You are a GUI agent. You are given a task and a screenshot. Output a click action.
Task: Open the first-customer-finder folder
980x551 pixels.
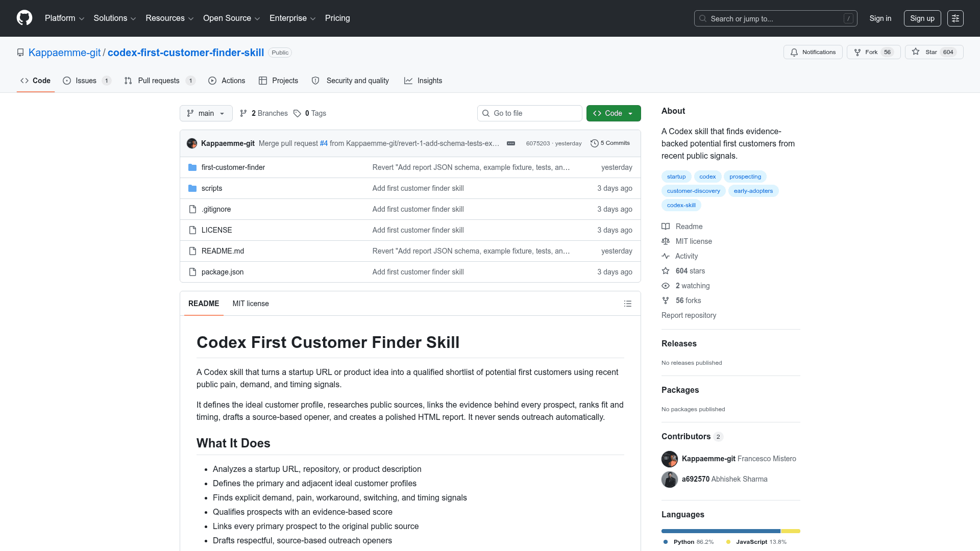(233, 167)
